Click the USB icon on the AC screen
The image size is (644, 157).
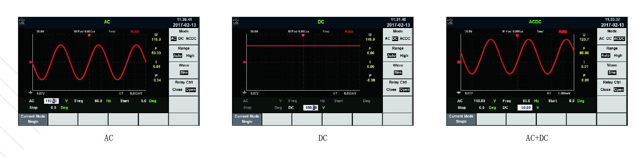coord(22,22)
